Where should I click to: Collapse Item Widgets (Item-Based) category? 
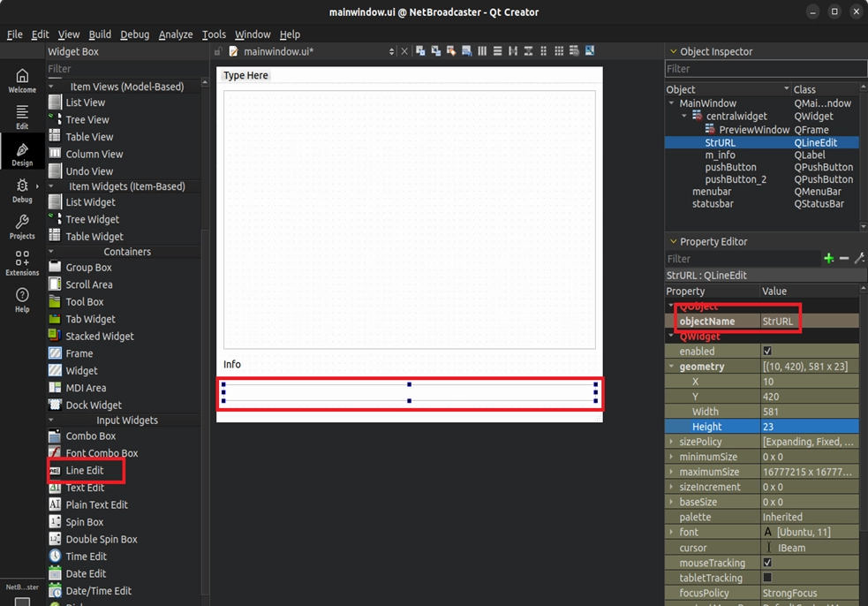click(x=51, y=186)
